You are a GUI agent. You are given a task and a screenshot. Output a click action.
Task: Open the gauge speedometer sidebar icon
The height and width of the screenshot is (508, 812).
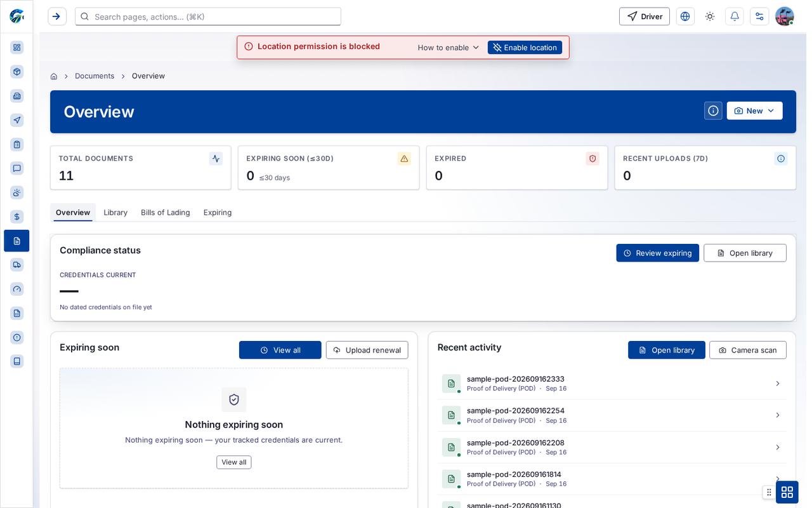[17, 289]
